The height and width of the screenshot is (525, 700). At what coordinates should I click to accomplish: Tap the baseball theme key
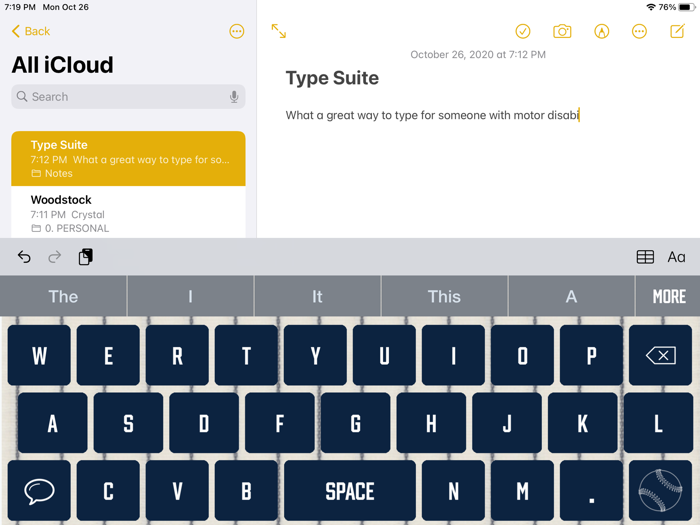tap(661, 491)
